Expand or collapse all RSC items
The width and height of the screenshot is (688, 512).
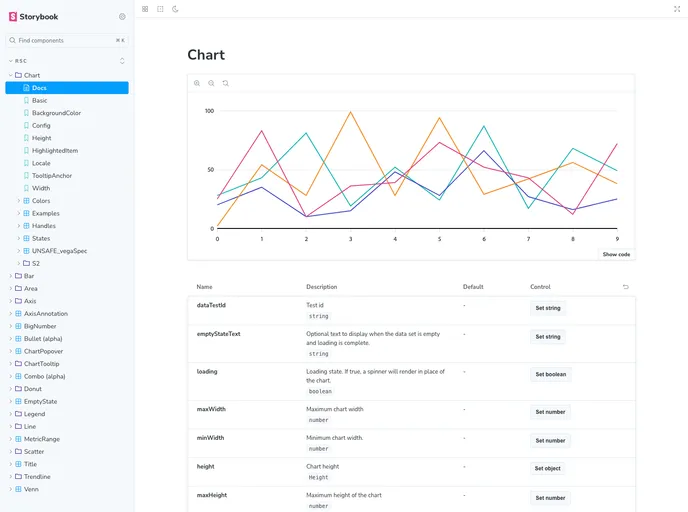(x=122, y=61)
